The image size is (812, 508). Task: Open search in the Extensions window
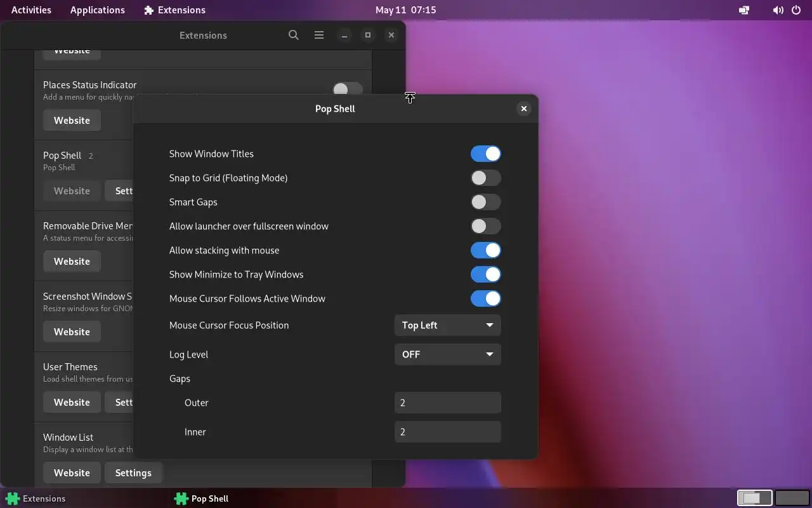(x=293, y=35)
